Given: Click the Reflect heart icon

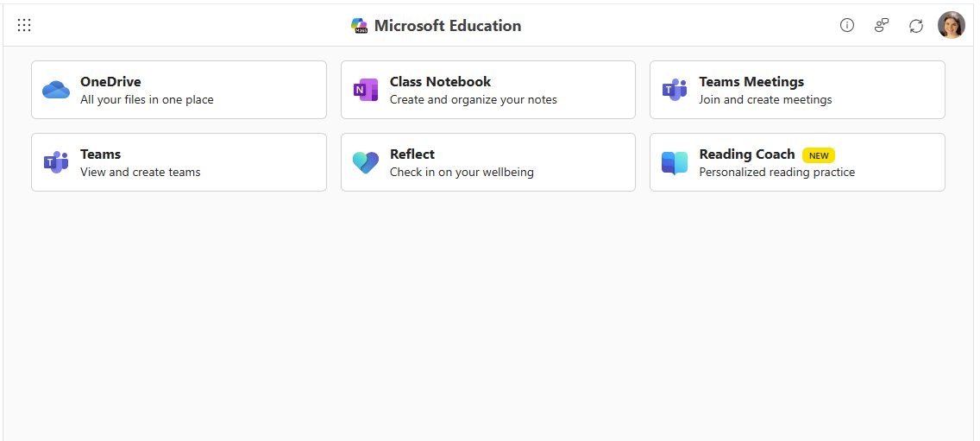Looking at the screenshot, I should coord(366,162).
